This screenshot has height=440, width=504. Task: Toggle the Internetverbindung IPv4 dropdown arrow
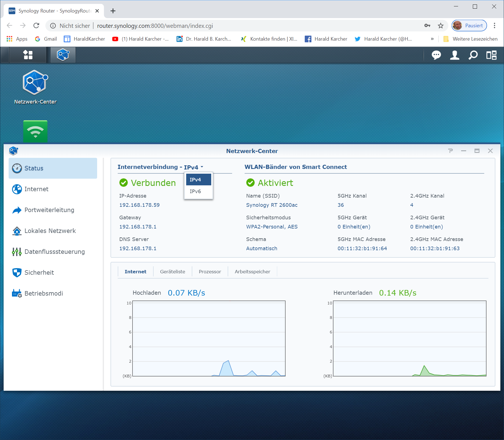[202, 167]
